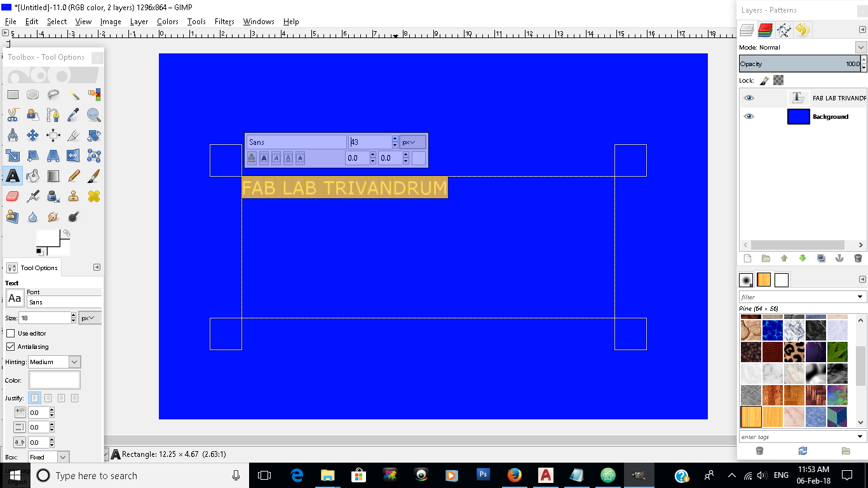Set justify to right in Tool Options

[48, 398]
